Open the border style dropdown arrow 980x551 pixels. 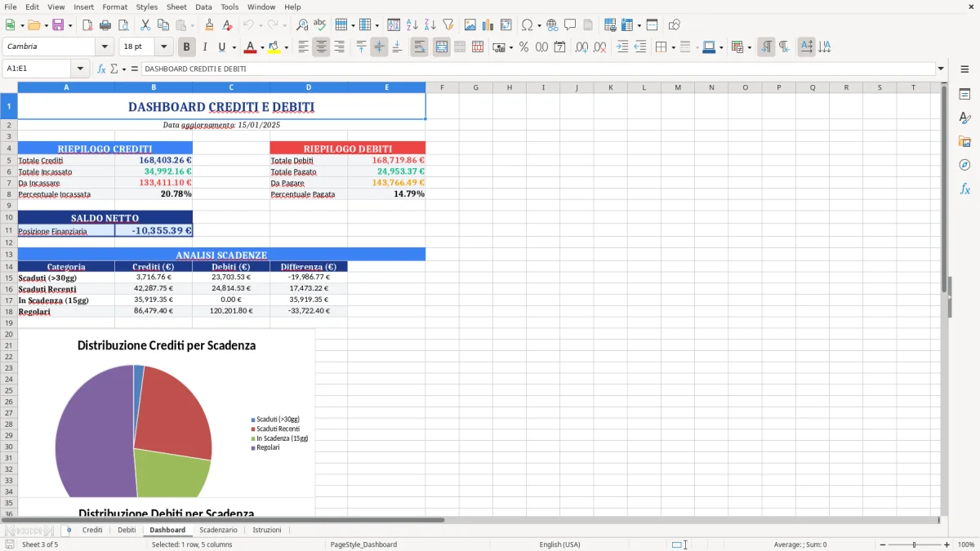click(x=697, y=47)
